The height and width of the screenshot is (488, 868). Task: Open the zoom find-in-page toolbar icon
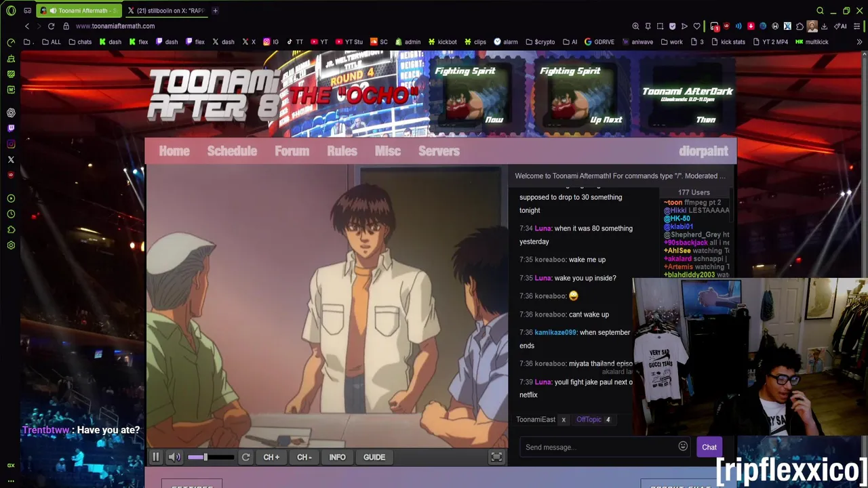pos(635,26)
